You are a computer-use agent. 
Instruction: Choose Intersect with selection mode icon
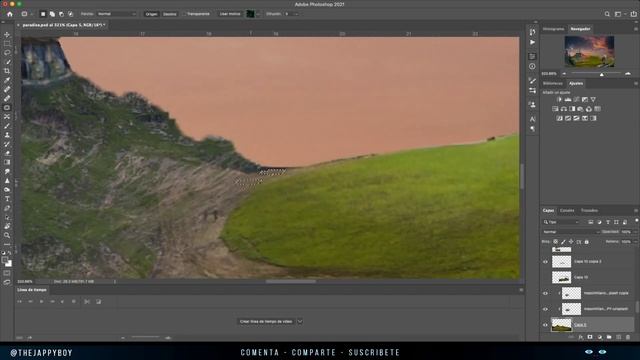coord(70,14)
